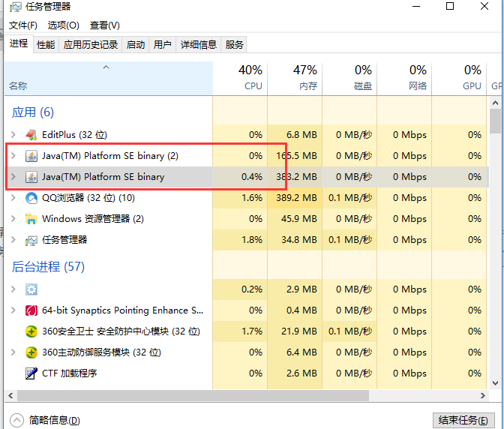Expand the highlighted Java Platform SE binary row

(13, 177)
